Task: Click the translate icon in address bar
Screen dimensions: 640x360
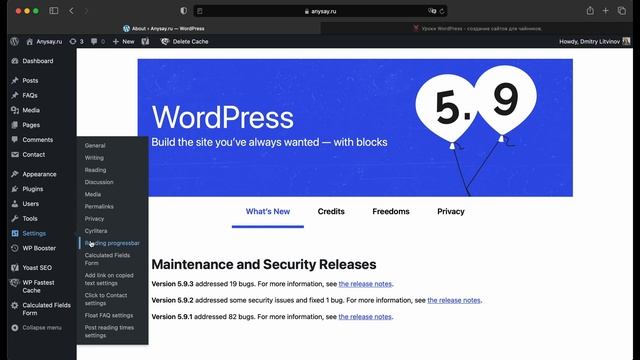Action: coord(431,11)
